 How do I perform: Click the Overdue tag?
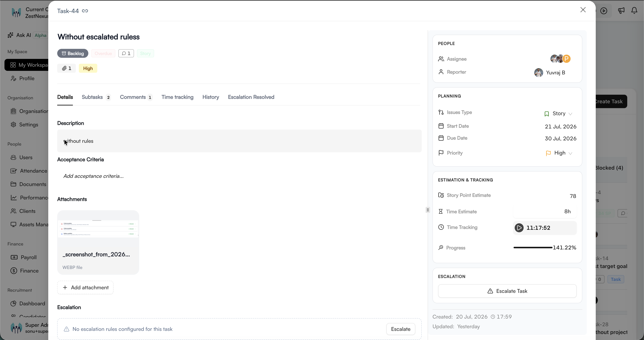[103, 53]
